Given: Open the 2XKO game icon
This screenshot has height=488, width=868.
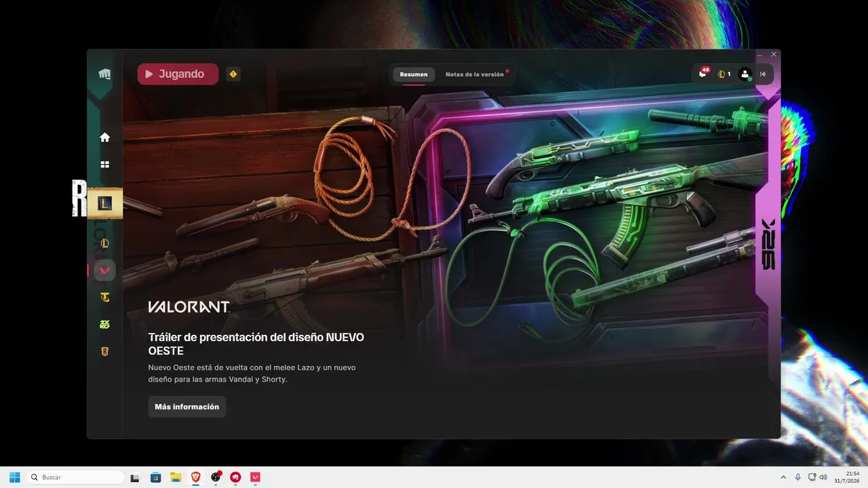Looking at the screenshot, I should 104,325.
